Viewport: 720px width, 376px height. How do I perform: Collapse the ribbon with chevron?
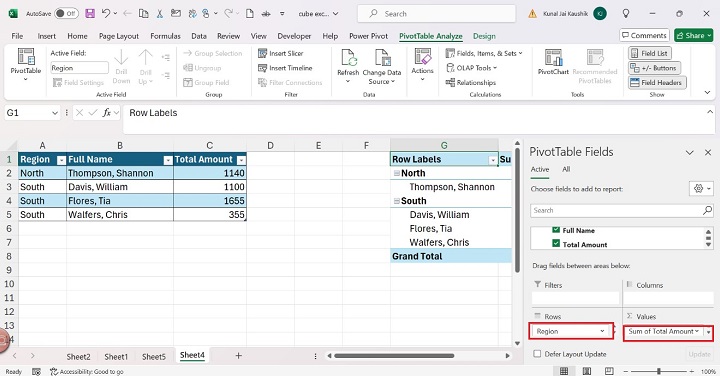pos(708,92)
